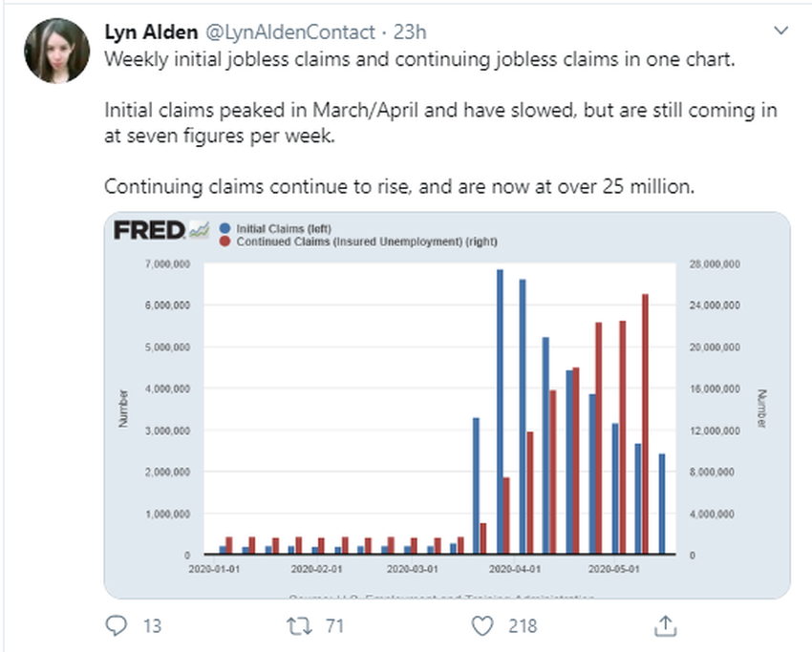Viewport: 812px width, 652px height.
Task: Click the tallest blue initial claims bar
Action: point(500,411)
